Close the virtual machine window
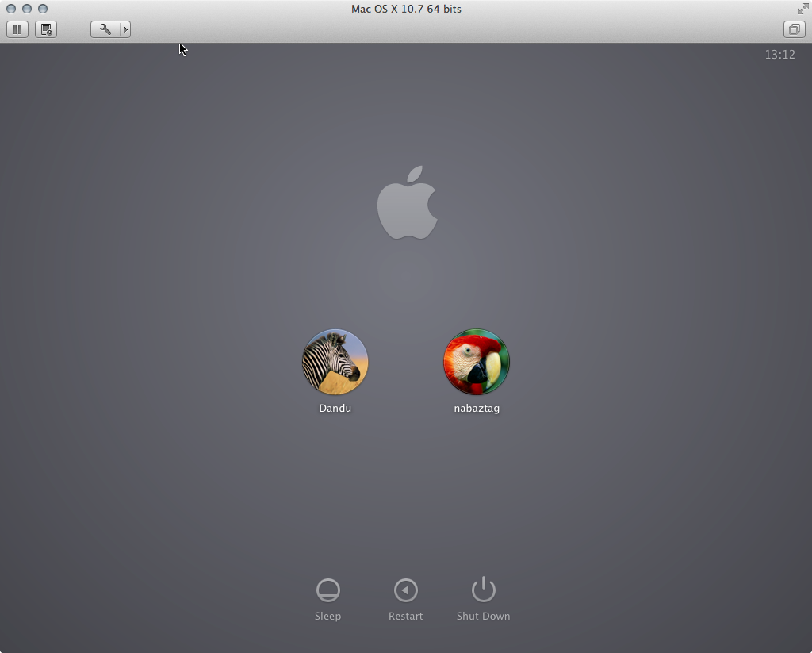This screenshot has height=653, width=812. click(x=11, y=9)
